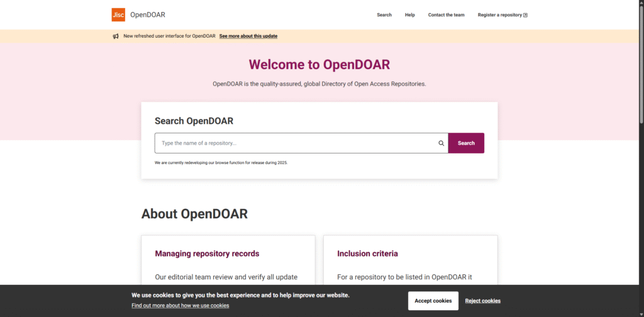Click the OpenDOAR site title
The width and height of the screenshot is (644, 317).
pos(148,14)
